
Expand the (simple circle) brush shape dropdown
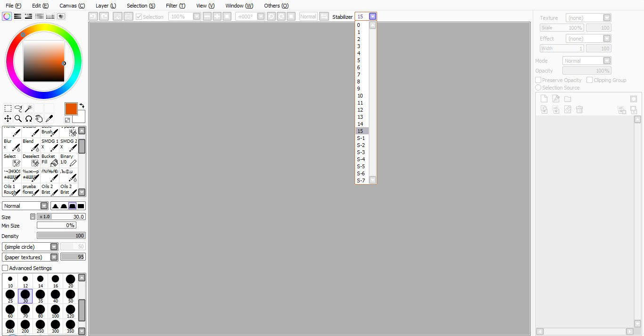(x=30, y=247)
